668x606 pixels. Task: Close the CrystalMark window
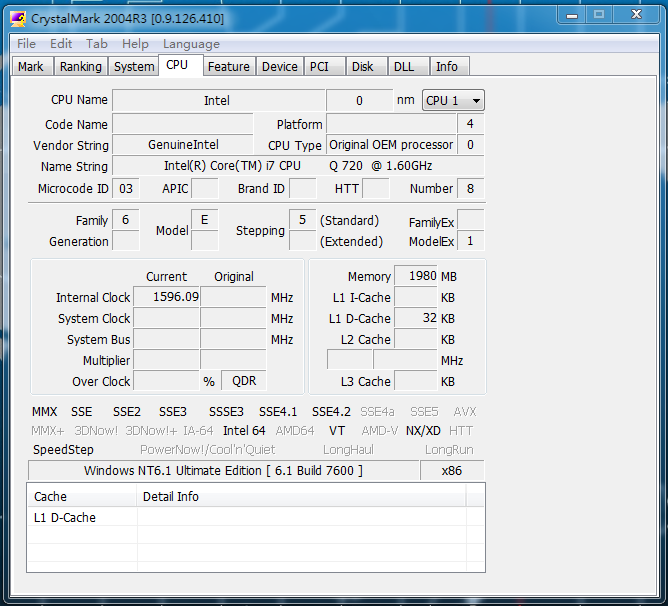coord(636,15)
